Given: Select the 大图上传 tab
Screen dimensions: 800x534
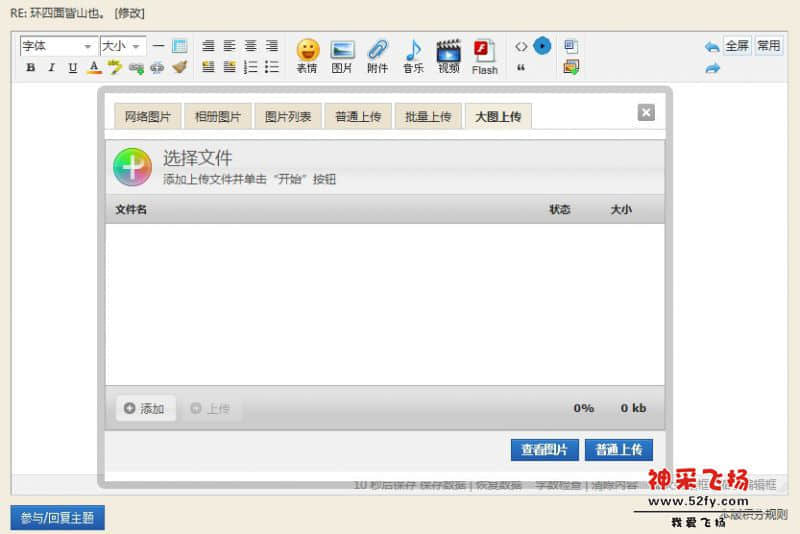Looking at the screenshot, I should point(498,116).
